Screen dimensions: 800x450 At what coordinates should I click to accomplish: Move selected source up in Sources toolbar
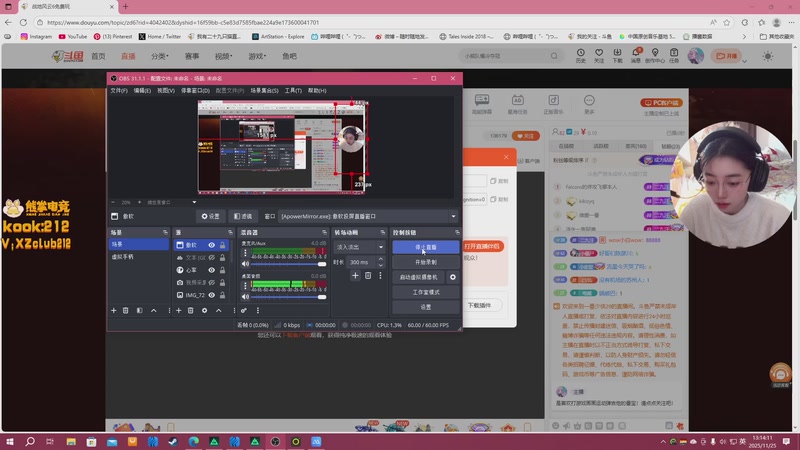218,310
